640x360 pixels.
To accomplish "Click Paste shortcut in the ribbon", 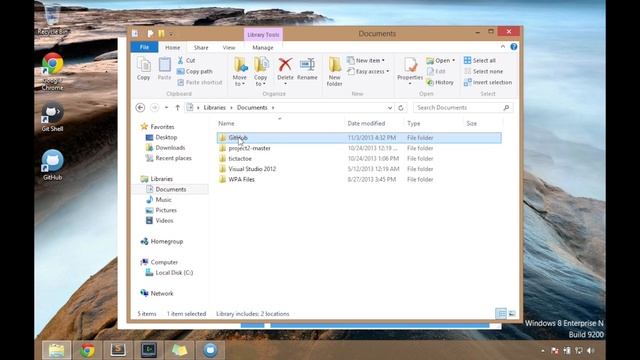I will (200, 82).
